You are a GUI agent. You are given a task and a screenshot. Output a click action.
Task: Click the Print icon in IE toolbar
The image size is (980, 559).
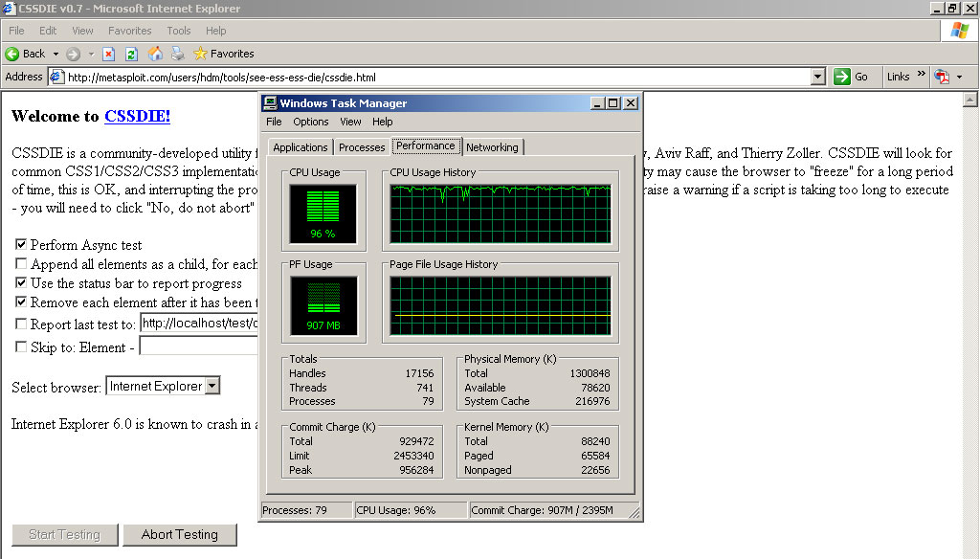pos(178,54)
